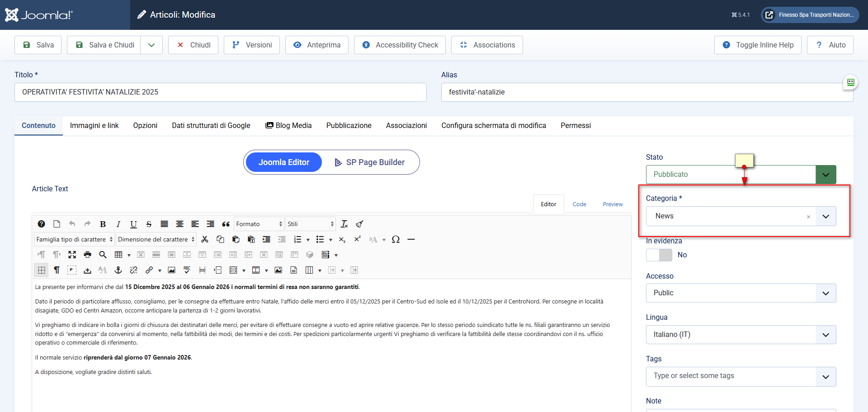Open the Famiglia tipo di carattere dropdown
Viewport: 868px width, 412px height.
tap(74, 239)
